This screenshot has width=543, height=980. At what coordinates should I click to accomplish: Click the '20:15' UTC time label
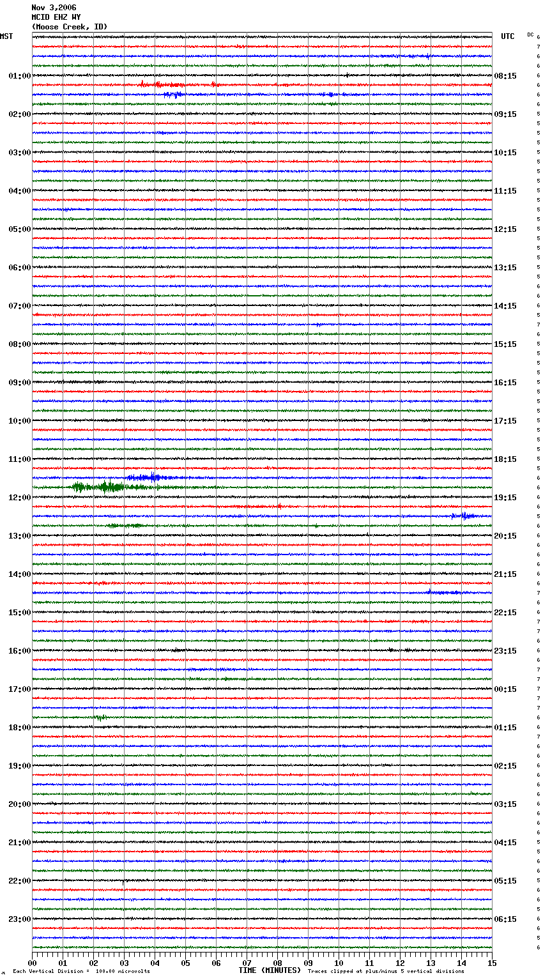(x=505, y=536)
